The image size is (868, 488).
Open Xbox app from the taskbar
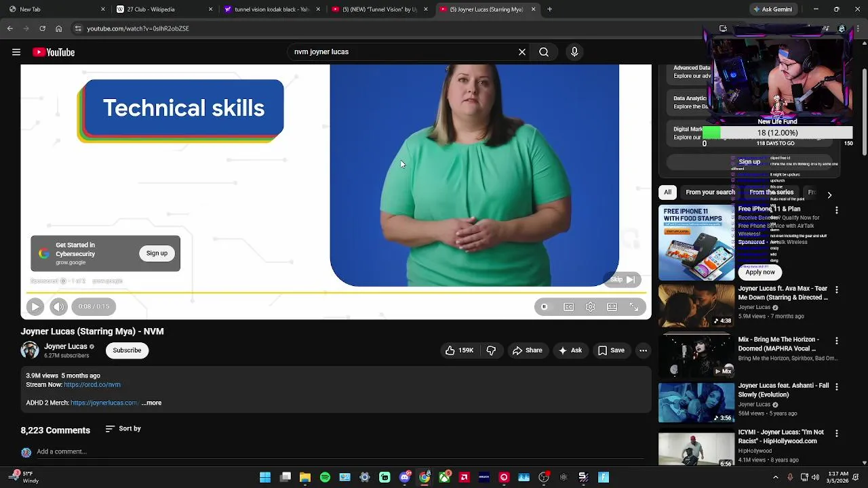point(444,478)
